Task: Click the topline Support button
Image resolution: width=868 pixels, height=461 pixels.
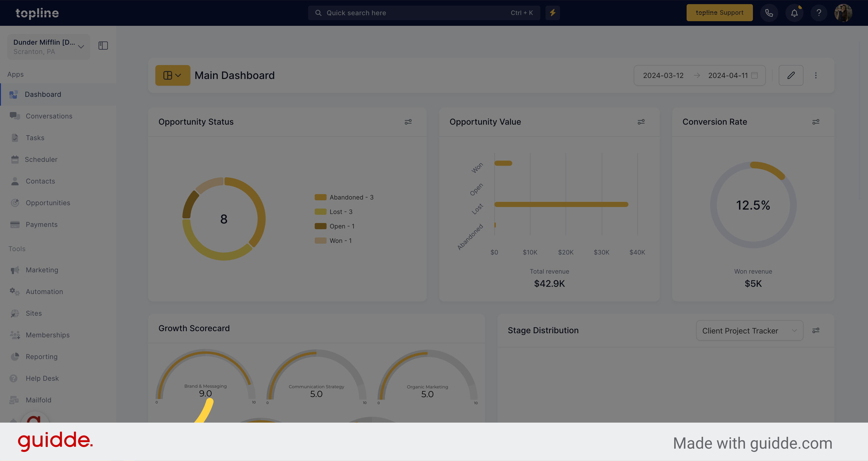Action: (719, 13)
